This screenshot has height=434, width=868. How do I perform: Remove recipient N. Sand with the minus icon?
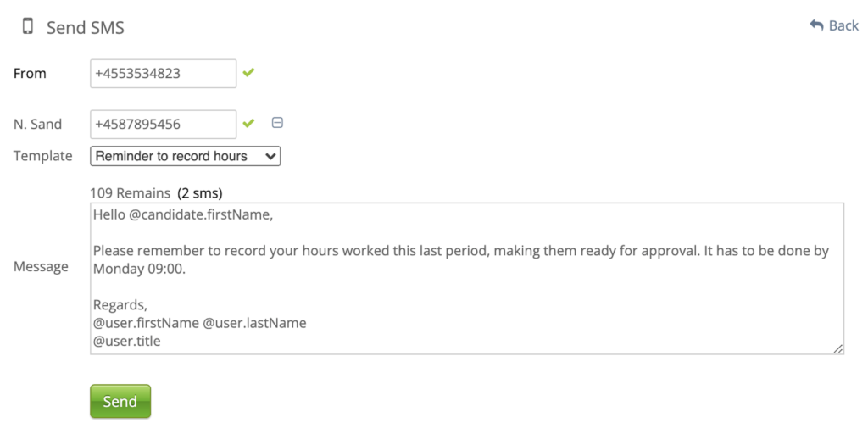tap(277, 123)
